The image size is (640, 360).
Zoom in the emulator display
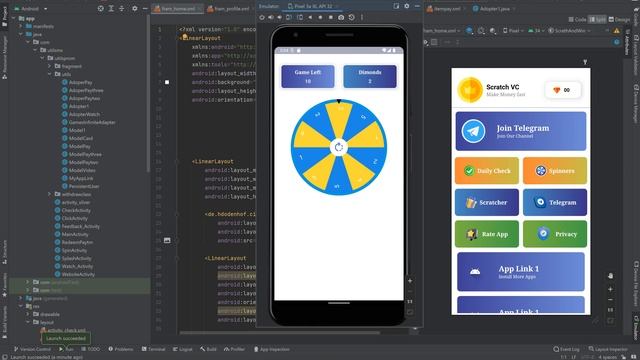[410, 281]
